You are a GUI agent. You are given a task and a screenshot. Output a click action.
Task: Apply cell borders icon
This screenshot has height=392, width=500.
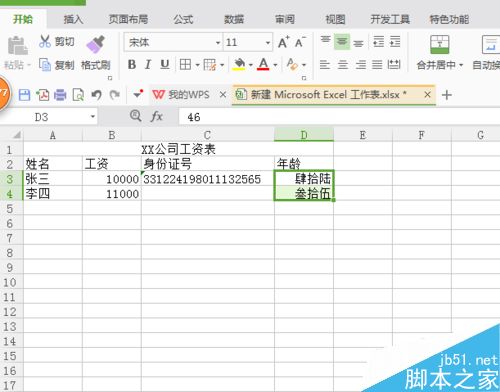[x=185, y=65]
